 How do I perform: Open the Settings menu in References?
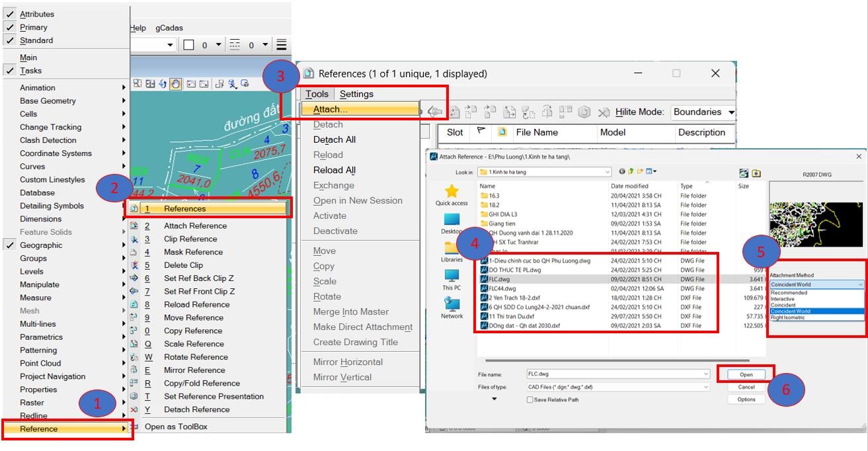356,94
